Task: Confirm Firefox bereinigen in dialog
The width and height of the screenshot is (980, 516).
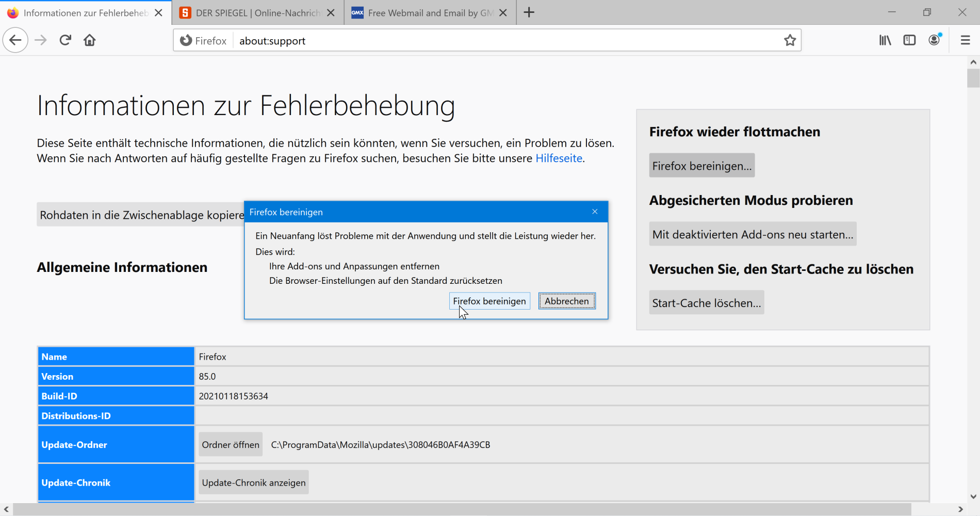Action: (x=489, y=301)
